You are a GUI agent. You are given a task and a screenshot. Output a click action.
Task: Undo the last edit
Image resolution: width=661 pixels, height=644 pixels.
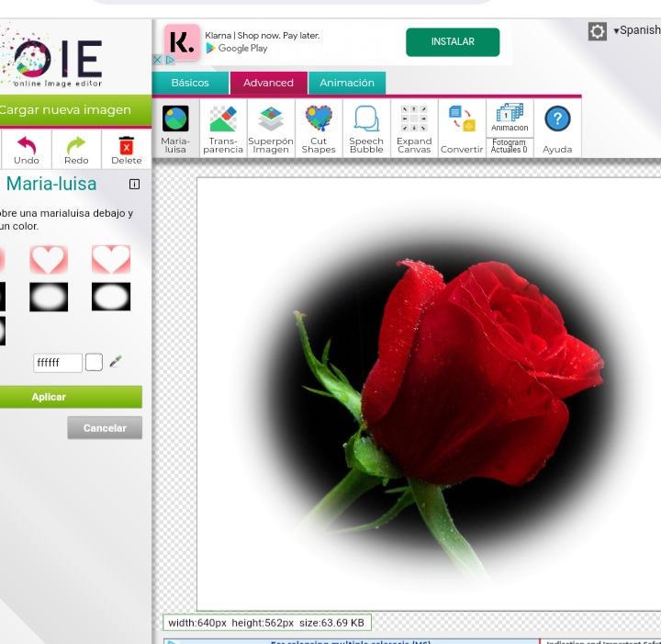(x=27, y=148)
